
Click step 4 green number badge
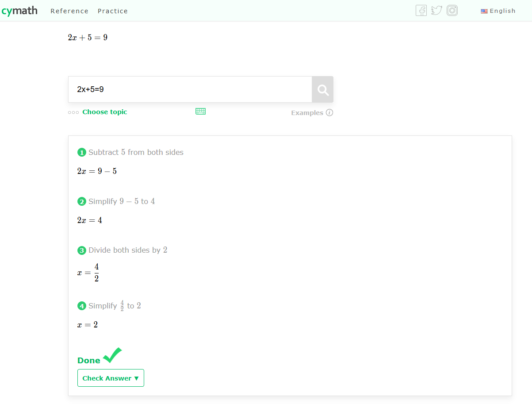tap(82, 306)
